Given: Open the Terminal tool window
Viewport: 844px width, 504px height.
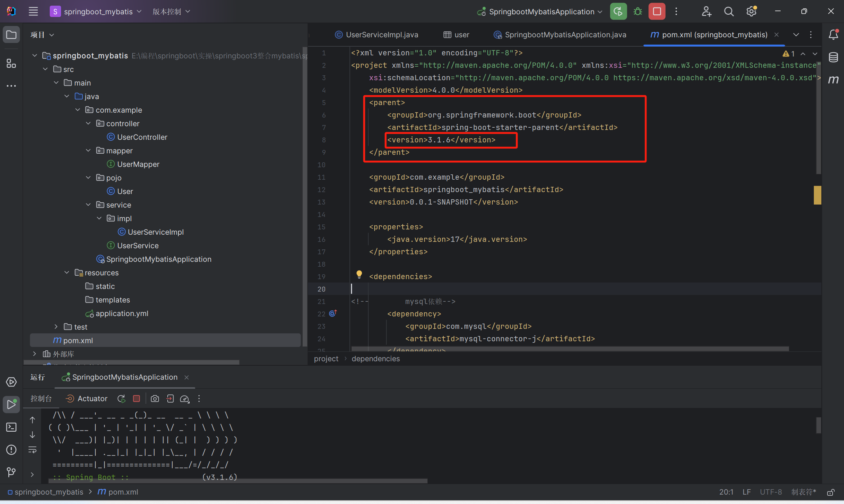Looking at the screenshot, I should pyautogui.click(x=11, y=427).
